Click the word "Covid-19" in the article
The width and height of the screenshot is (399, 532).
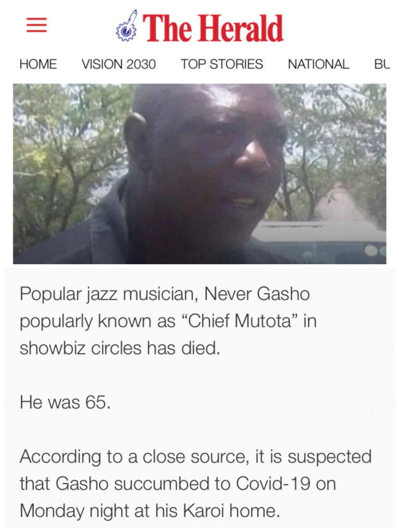point(273,484)
